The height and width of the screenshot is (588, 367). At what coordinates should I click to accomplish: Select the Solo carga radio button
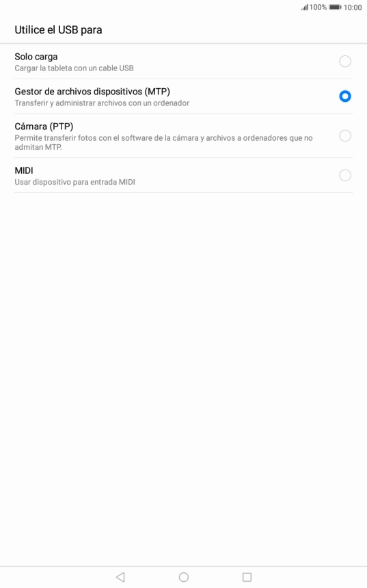pos(345,61)
